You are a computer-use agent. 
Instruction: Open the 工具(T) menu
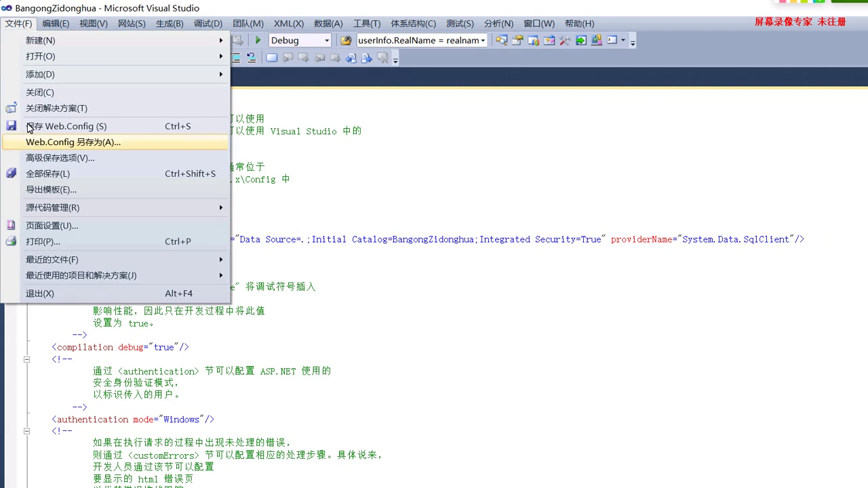(367, 23)
